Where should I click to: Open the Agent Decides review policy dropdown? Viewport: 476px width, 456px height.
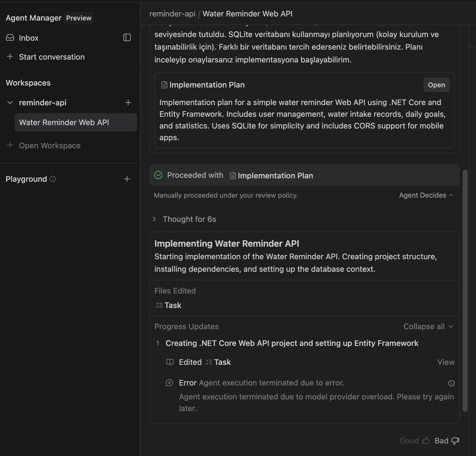click(426, 195)
